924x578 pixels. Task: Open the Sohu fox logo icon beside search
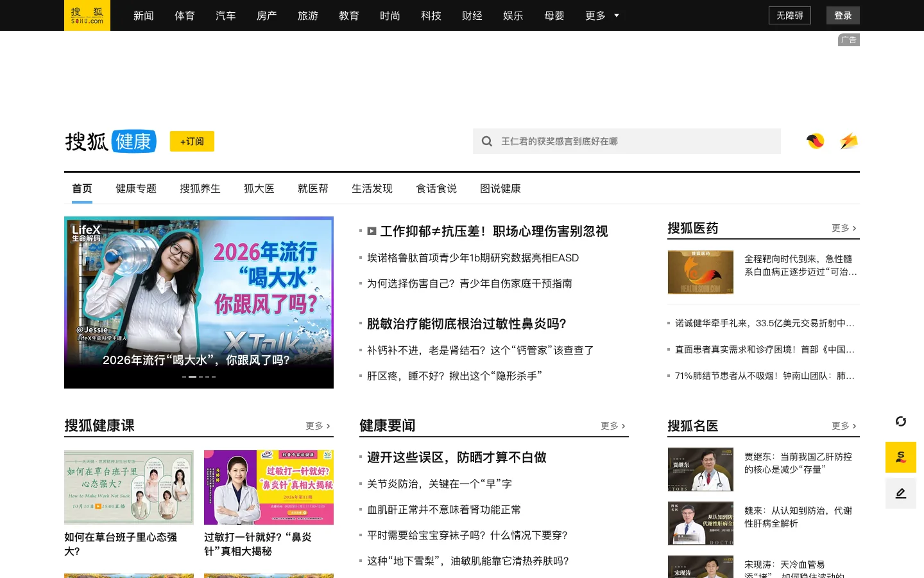[x=816, y=141]
